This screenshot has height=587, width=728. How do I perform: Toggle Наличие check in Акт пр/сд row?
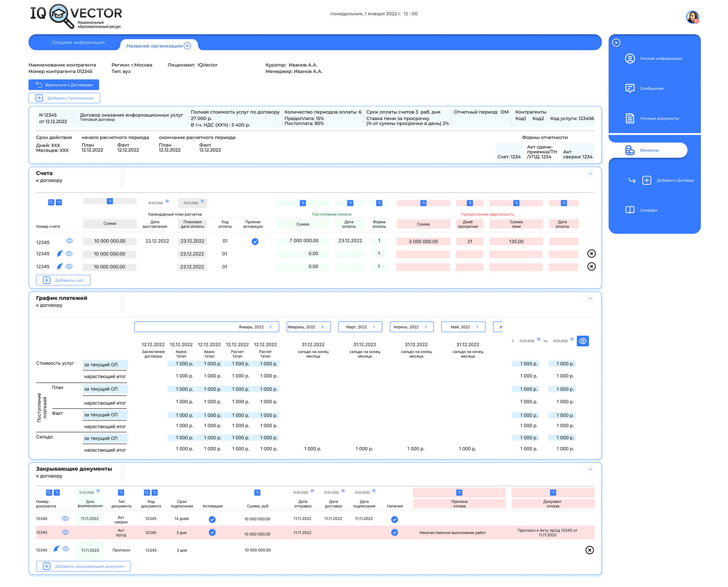(394, 532)
